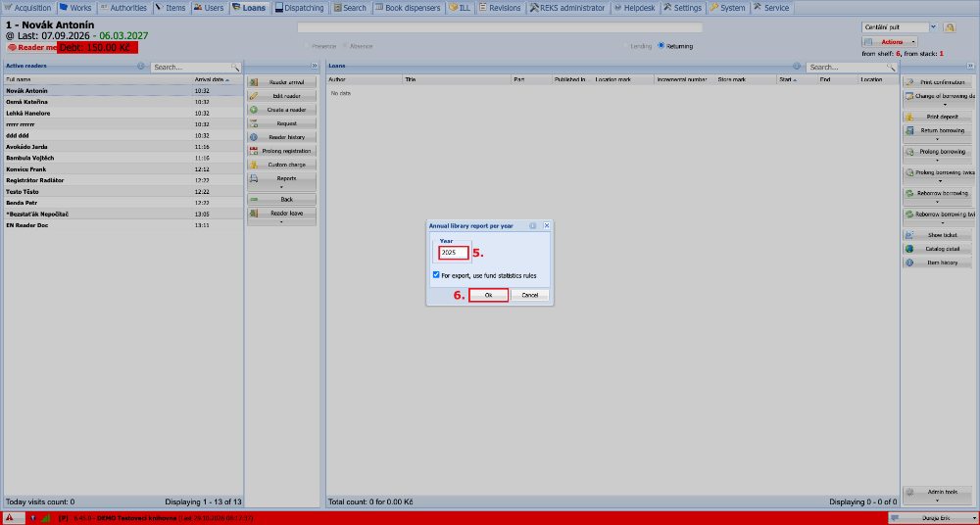Click the Create a reader plus icon
980x525 pixels.
point(254,110)
